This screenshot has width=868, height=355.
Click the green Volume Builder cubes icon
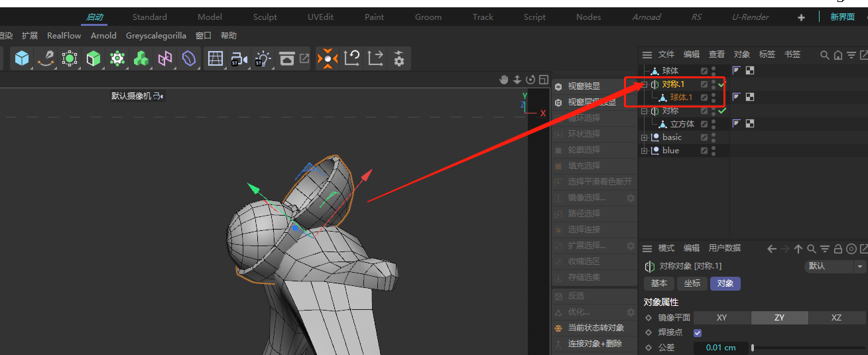[x=141, y=59]
